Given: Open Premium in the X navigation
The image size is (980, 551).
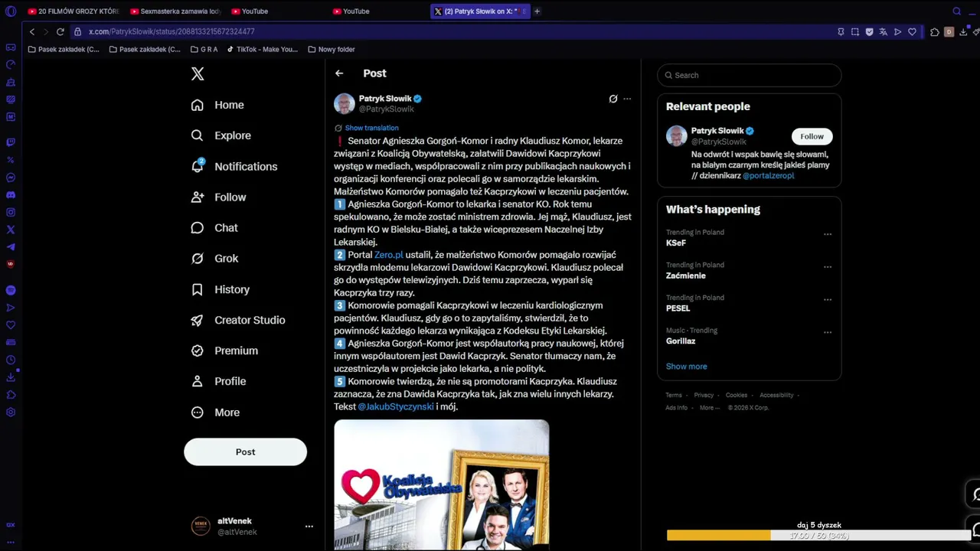Looking at the screenshot, I should tap(224, 350).
